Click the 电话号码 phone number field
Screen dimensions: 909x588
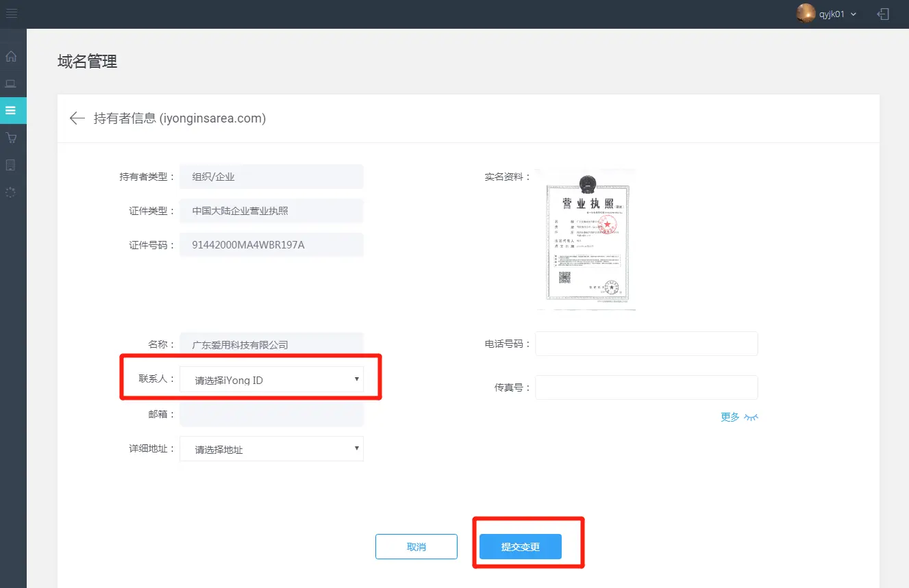point(646,344)
